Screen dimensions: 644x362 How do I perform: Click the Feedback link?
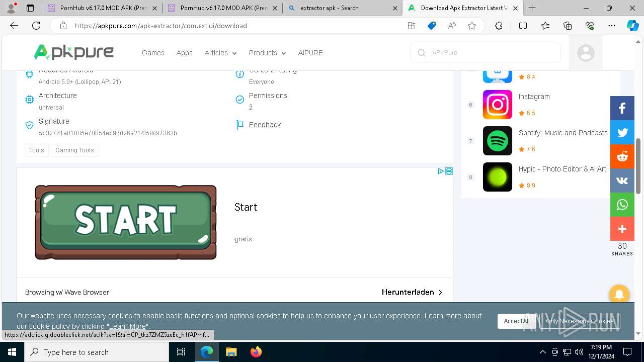pos(265,125)
